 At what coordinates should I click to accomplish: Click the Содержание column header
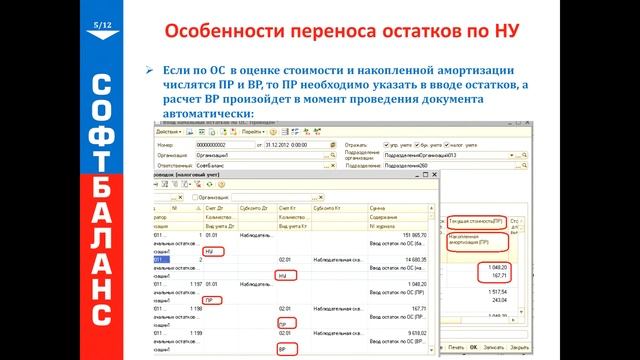398,217
